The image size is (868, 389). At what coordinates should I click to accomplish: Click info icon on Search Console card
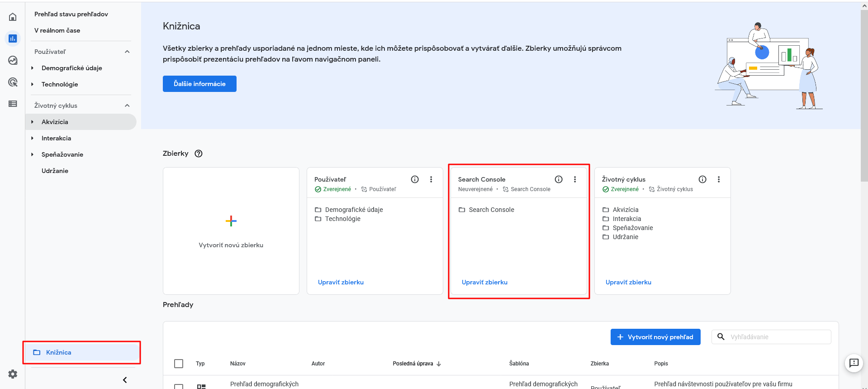tap(559, 179)
